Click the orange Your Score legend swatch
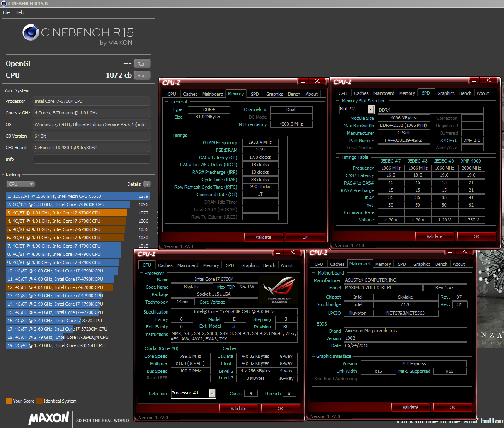Viewport: 504px width, 428px height. click(9, 401)
